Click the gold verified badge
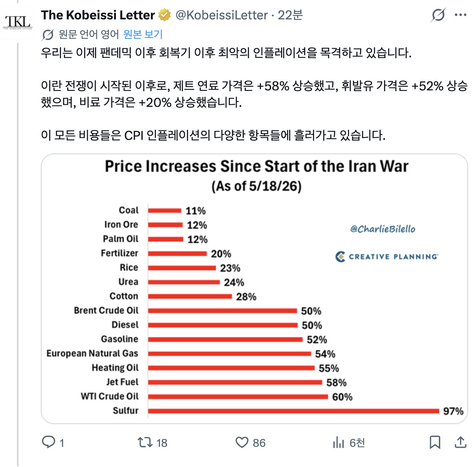This screenshot has height=467, width=476. pos(165,15)
